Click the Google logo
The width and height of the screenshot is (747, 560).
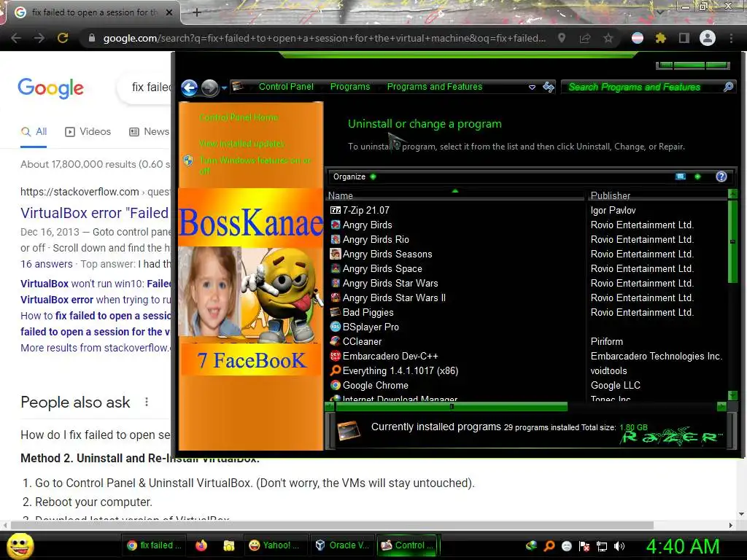click(x=51, y=88)
